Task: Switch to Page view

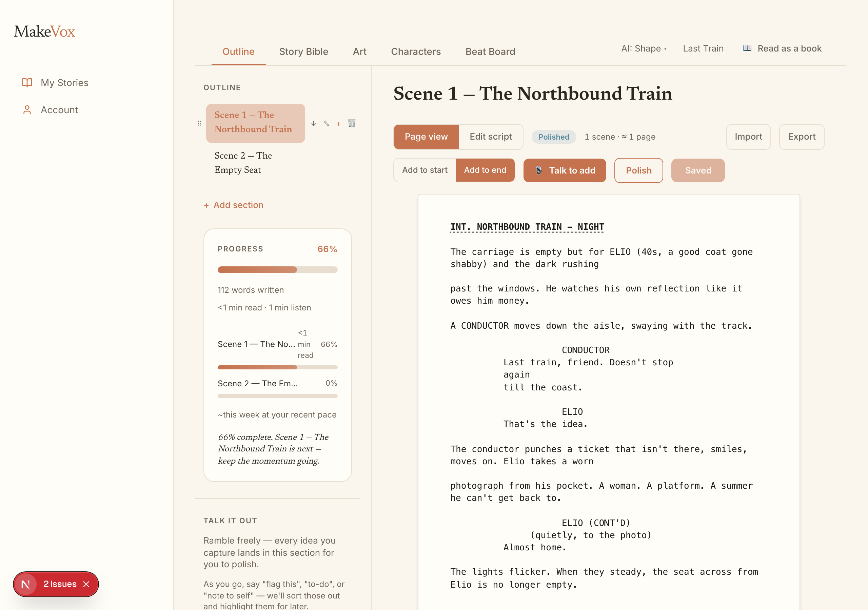Action: (x=426, y=137)
